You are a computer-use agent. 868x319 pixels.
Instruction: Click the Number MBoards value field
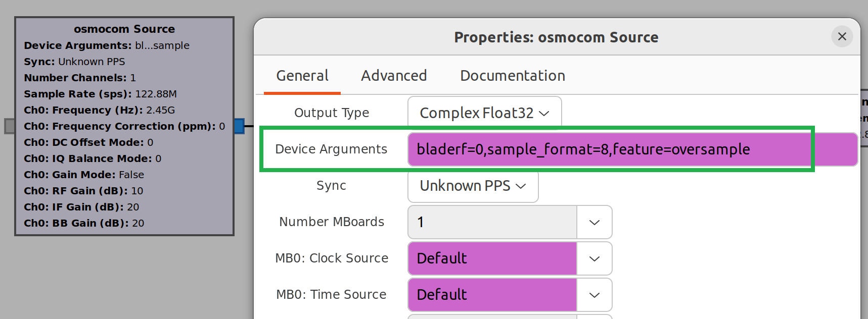(492, 222)
